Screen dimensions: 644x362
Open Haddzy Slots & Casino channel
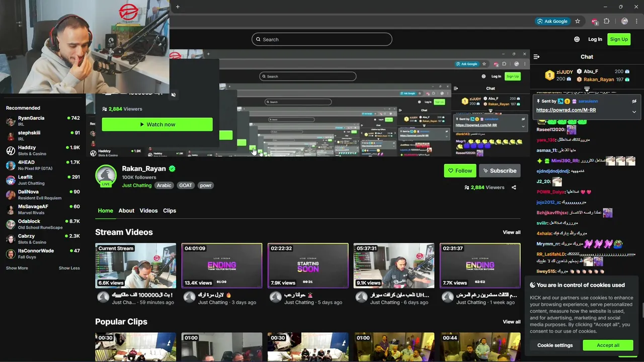pos(43,151)
